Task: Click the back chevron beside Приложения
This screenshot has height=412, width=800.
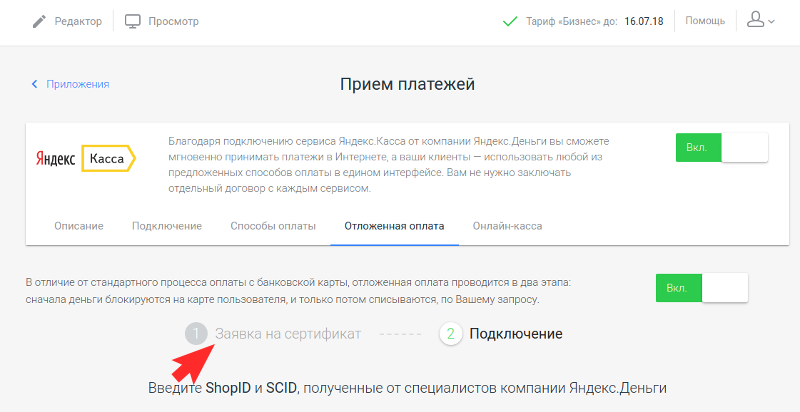Action: tap(35, 84)
